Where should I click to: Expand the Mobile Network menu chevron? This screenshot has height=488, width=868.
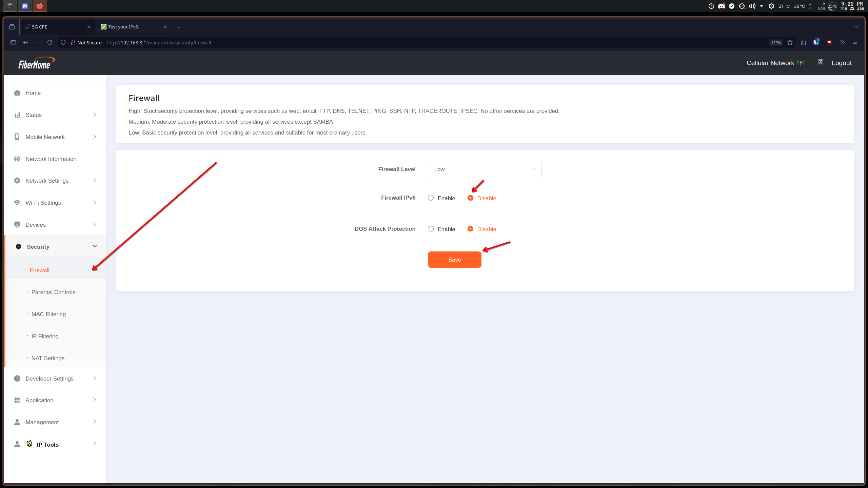pyautogui.click(x=95, y=137)
